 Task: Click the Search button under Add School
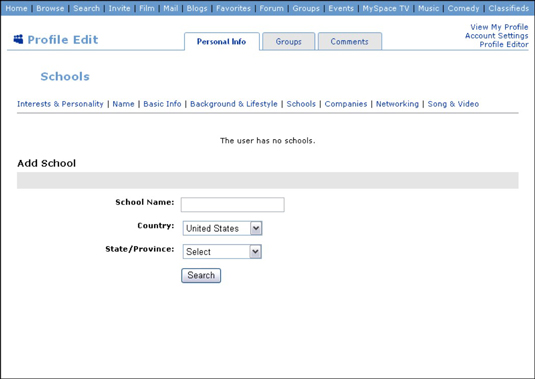[x=201, y=276]
